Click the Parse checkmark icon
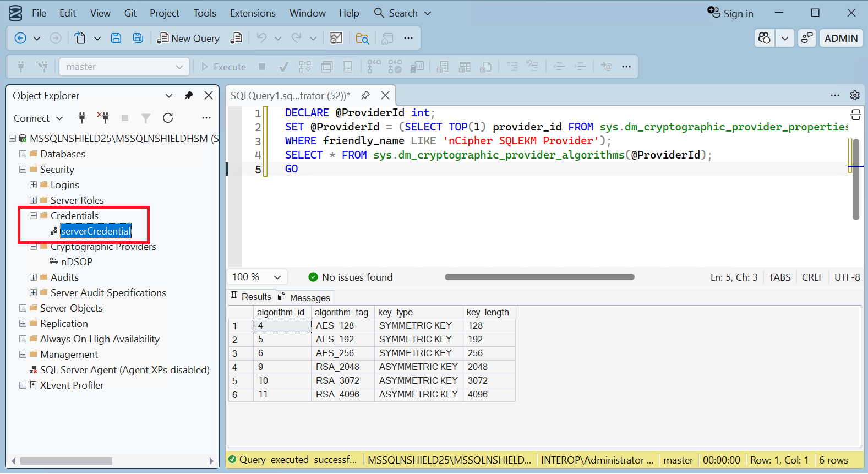The height and width of the screenshot is (474, 868). click(283, 67)
